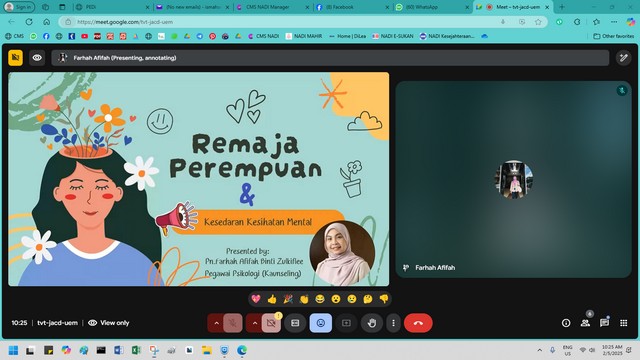Open NADI E-SUKAN bookmark
The image size is (640, 360).
click(393, 36)
